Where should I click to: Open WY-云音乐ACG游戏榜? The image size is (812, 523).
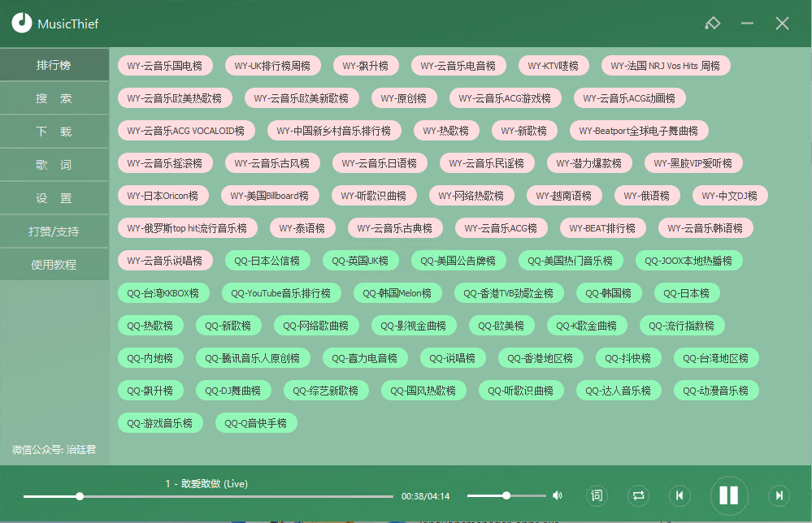click(x=505, y=98)
